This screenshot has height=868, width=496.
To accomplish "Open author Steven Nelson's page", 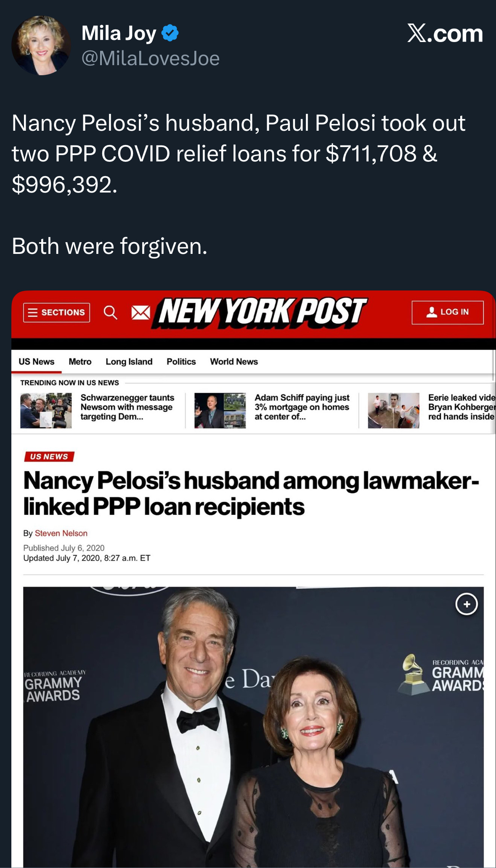I will pyautogui.click(x=61, y=533).
